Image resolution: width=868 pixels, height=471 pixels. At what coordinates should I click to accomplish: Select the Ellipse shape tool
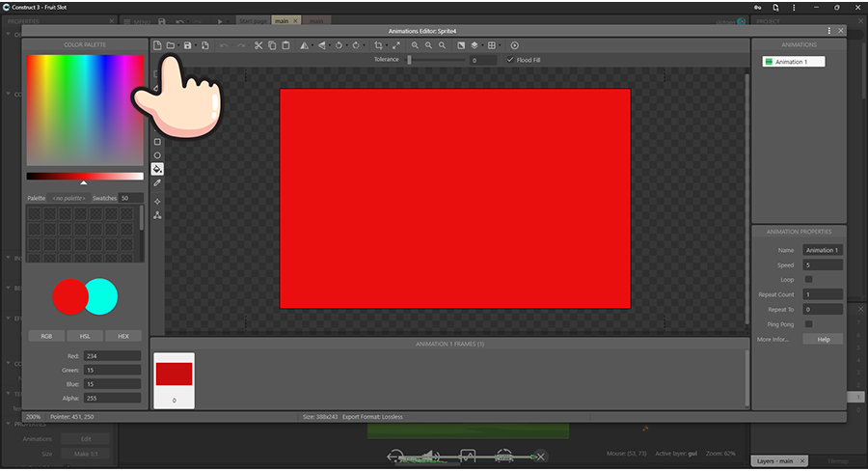pos(157,155)
